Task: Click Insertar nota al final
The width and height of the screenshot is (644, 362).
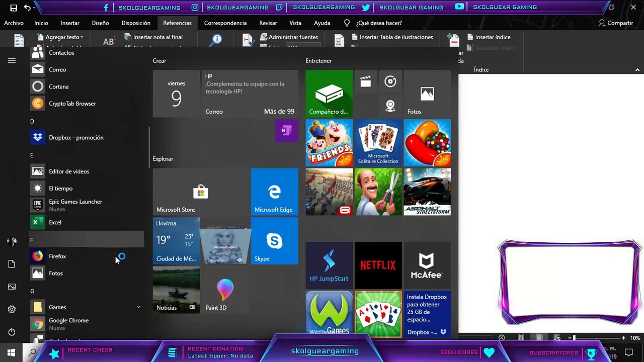Action: pyautogui.click(x=153, y=37)
